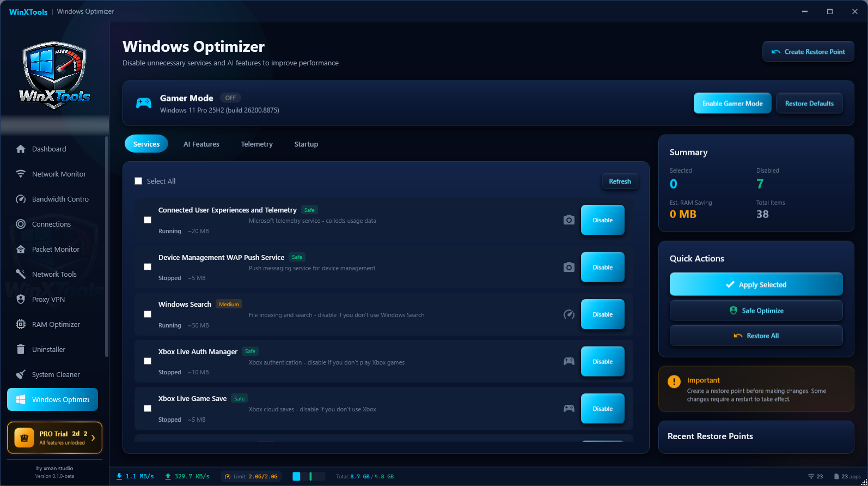Open System Cleaner via broom icon
868x486 pixels.
point(21,374)
